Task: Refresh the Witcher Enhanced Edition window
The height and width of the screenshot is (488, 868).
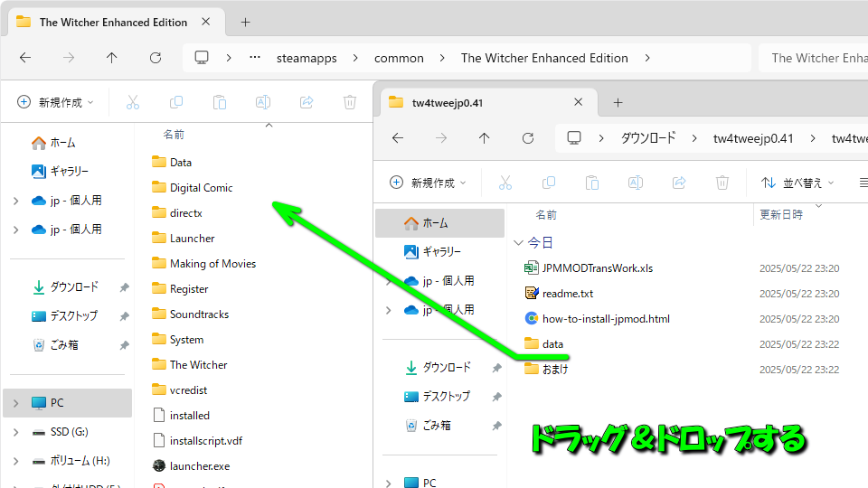Action: coord(156,58)
